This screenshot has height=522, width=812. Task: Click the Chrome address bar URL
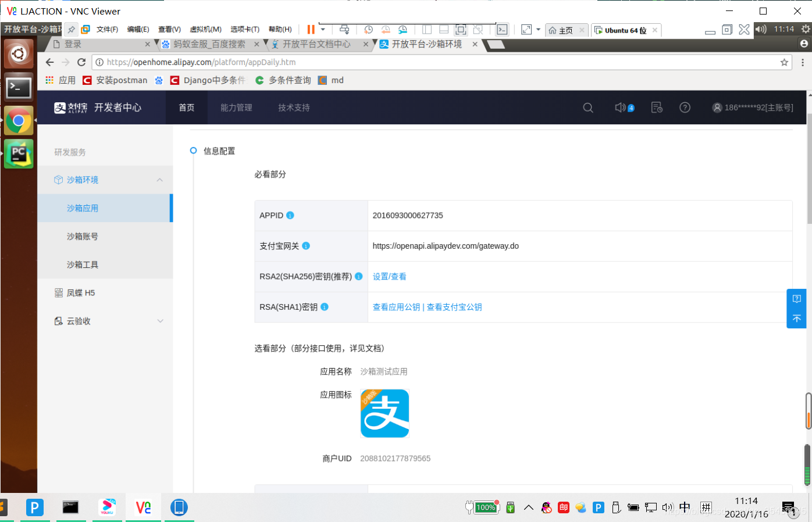coord(201,62)
